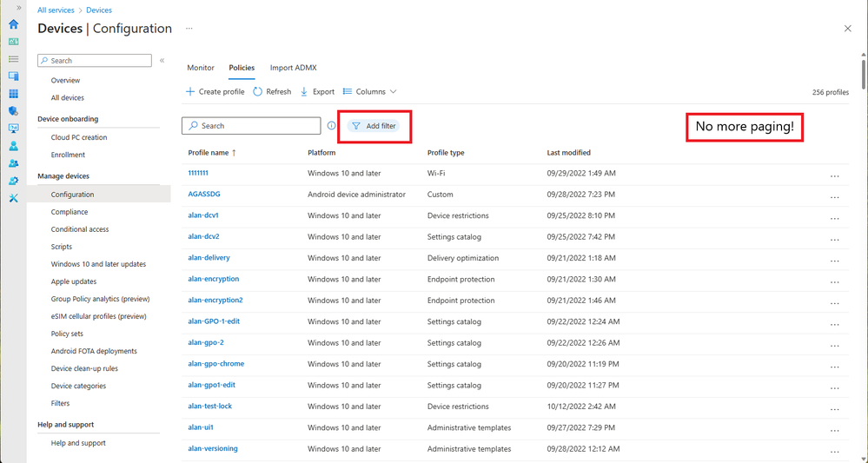Click search info icon

(331, 126)
